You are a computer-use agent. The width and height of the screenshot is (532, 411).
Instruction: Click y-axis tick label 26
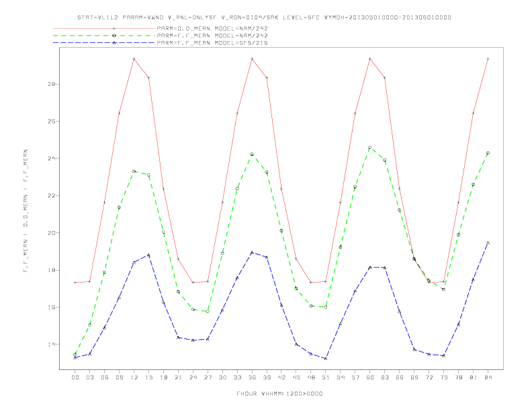[52, 121]
